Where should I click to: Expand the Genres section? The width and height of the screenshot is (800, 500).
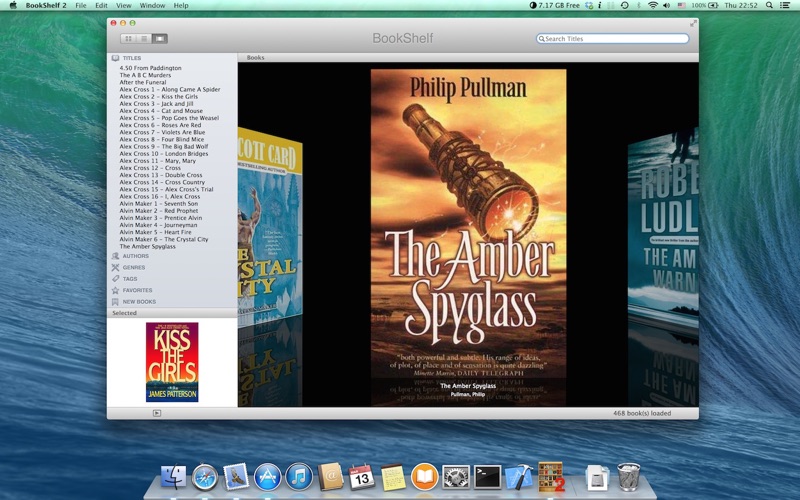click(x=134, y=267)
